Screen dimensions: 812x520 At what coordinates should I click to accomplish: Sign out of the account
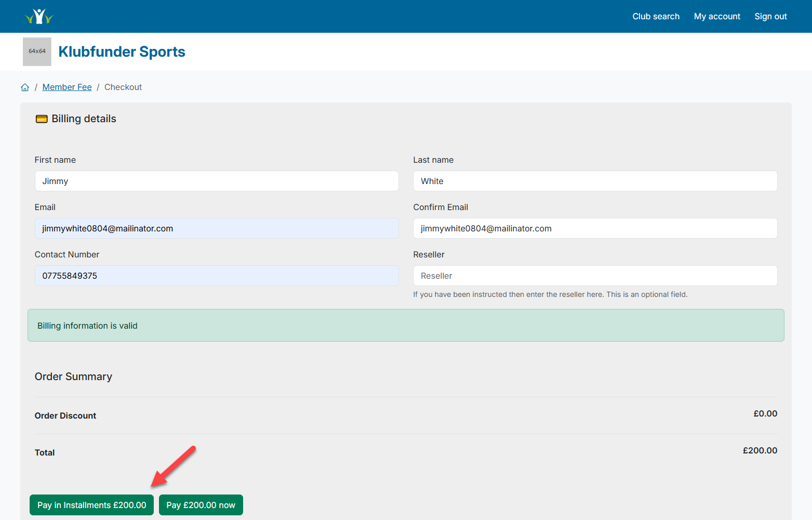point(770,17)
